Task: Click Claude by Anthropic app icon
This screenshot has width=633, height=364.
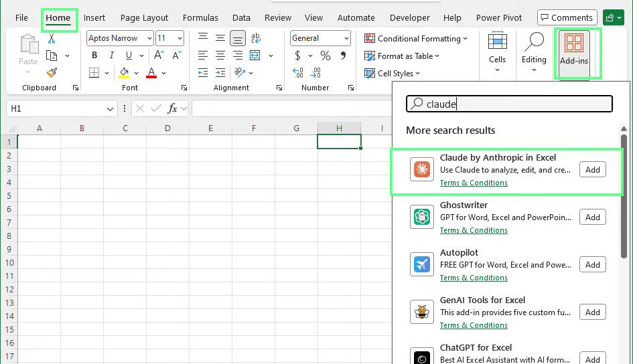Action: [422, 169]
